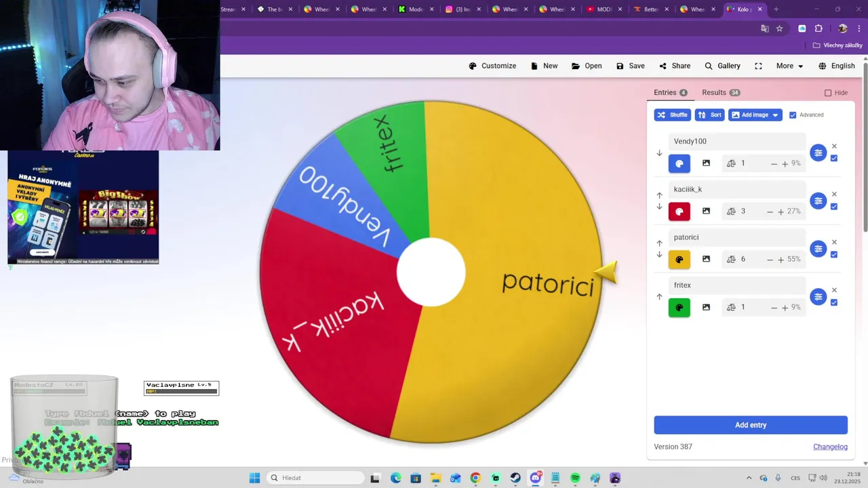Viewport: 868px width, 488px height.
Task: Disable the patorici entry checkbox
Action: tap(834, 255)
